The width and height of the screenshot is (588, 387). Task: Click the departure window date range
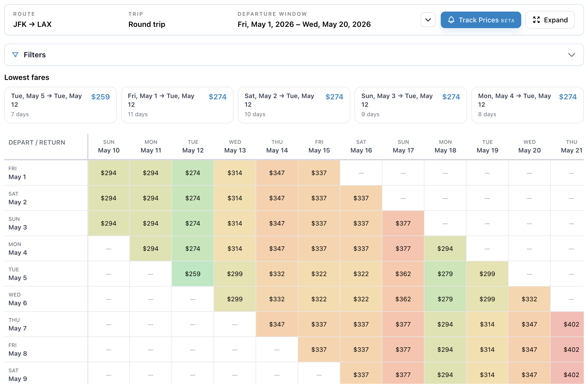pyautogui.click(x=304, y=24)
